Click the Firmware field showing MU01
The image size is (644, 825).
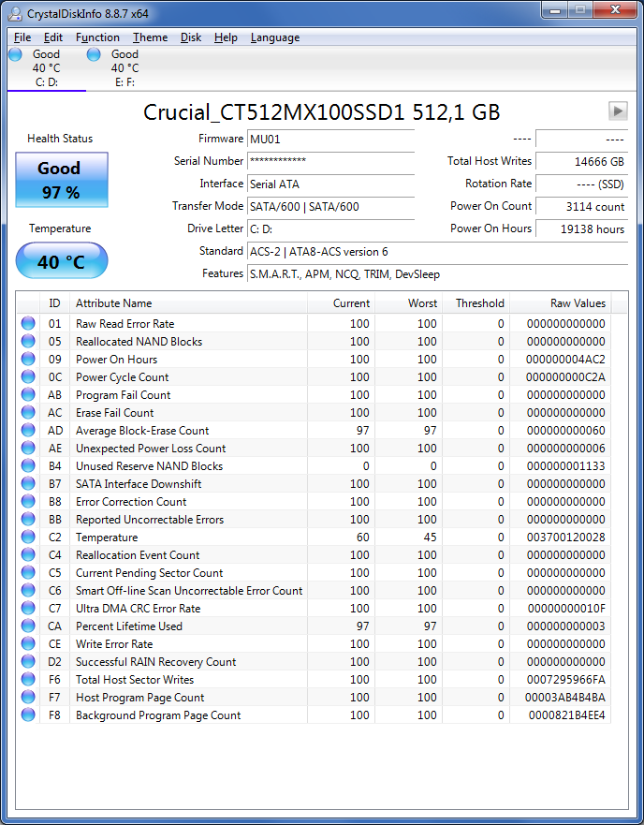(331, 140)
